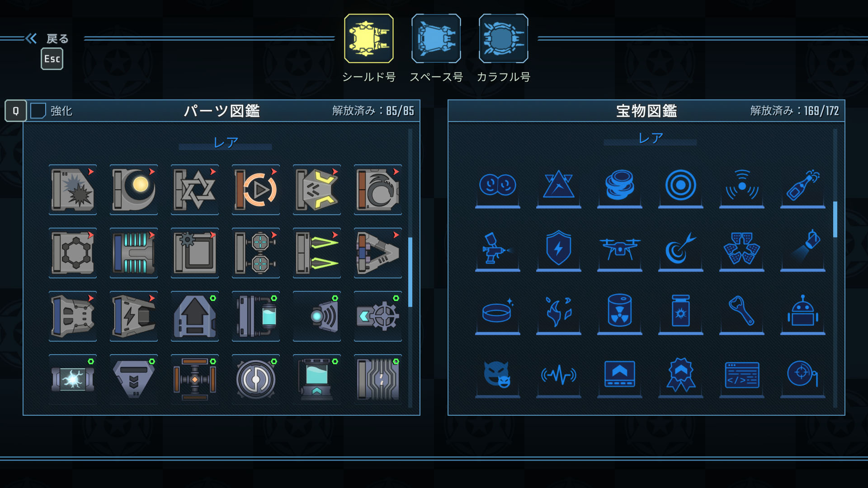This screenshot has height=488, width=868.
Task: Select the spray gun treasure icon
Action: click(x=498, y=249)
